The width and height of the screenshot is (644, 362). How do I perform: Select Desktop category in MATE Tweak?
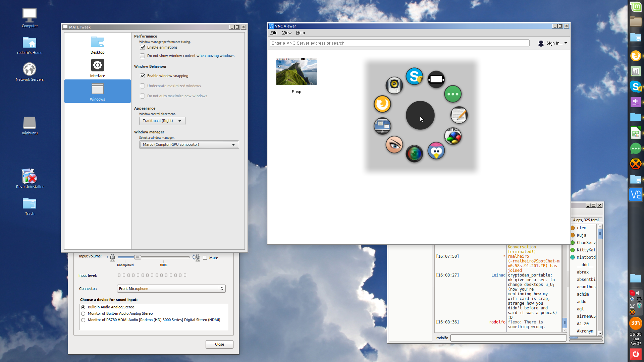pos(97,45)
